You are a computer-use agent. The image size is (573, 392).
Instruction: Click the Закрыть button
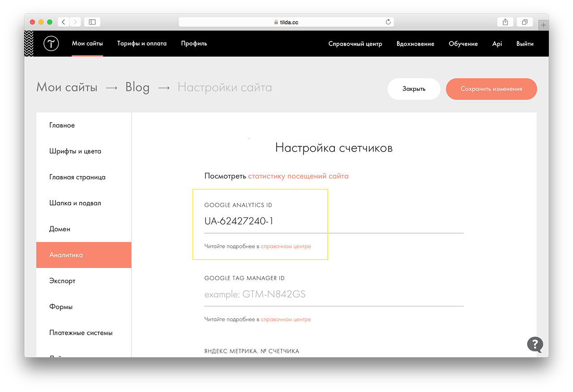pos(414,89)
